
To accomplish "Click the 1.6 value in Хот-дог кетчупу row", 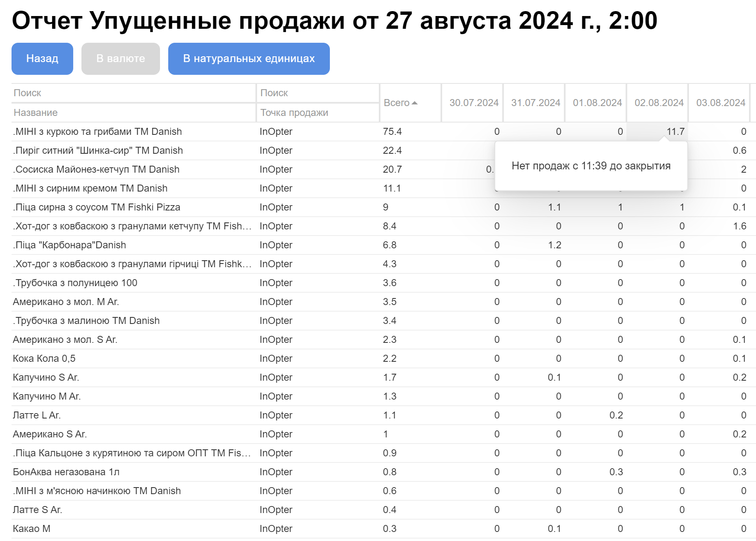I will (x=740, y=226).
